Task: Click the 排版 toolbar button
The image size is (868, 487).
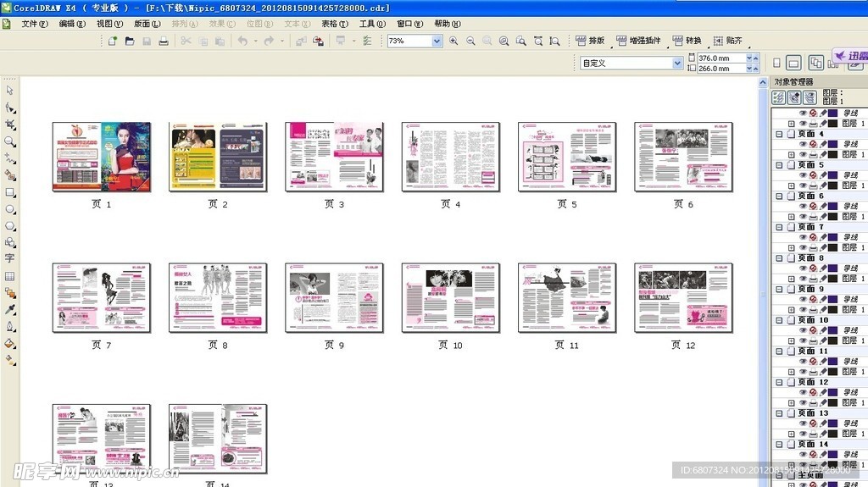Action: coord(591,41)
